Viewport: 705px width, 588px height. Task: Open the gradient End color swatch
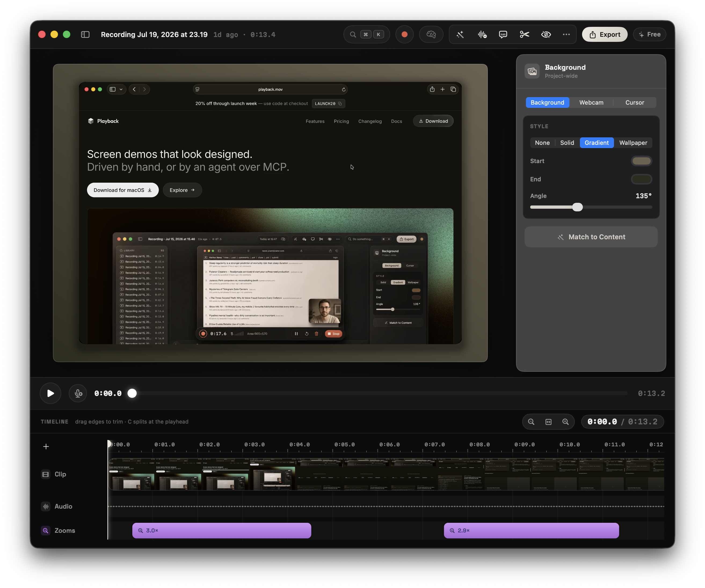click(x=641, y=179)
